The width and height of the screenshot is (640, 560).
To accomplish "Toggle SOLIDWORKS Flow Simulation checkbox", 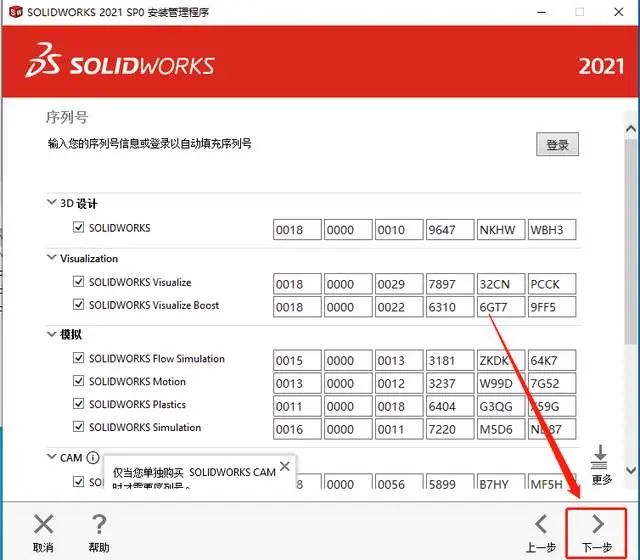I will [x=78, y=358].
